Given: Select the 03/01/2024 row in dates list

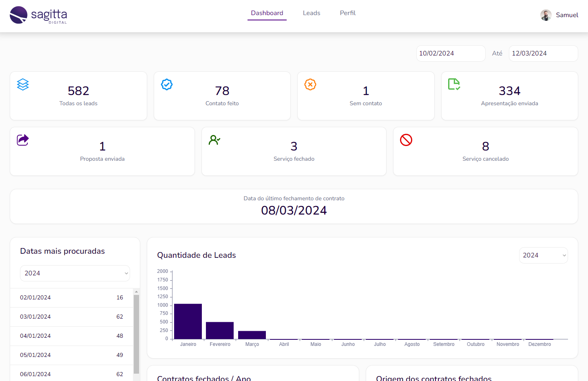Looking at the screenshot, I should click(x=71, y=317).
